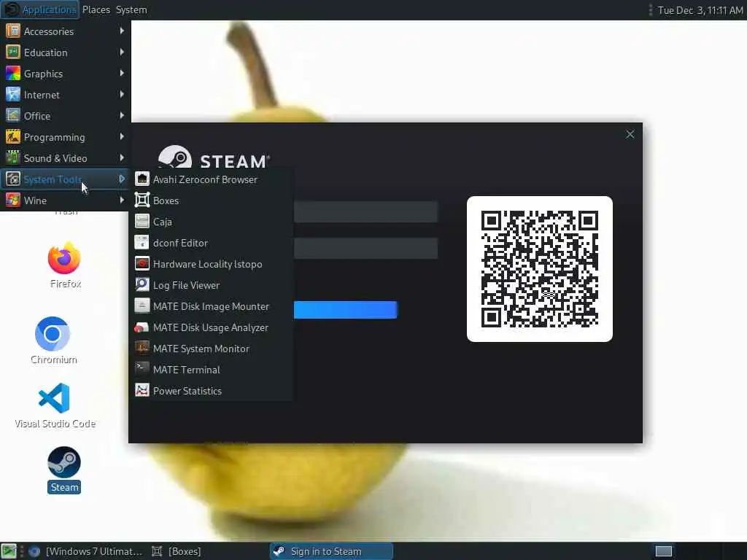Open Caja file manager icon

(x=142, y=222)
